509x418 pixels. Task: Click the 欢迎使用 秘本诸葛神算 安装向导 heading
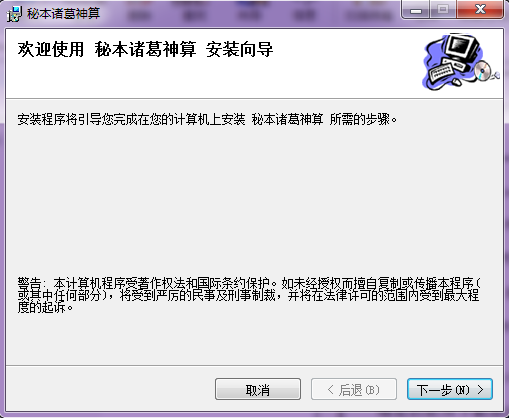coord(145,49)
